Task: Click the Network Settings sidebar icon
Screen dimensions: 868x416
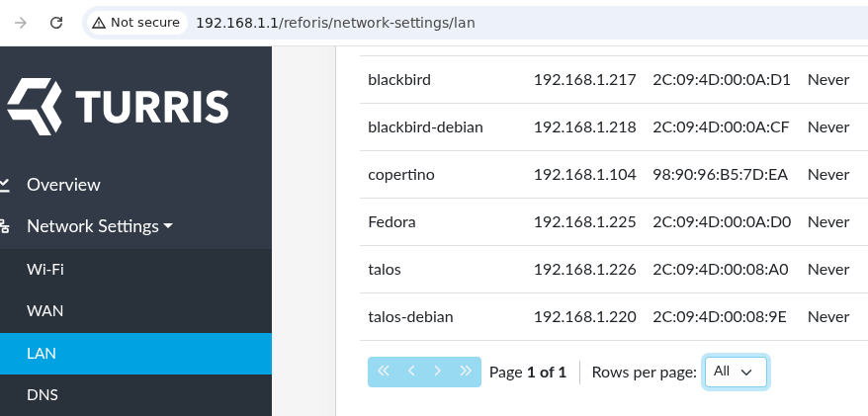Action: (x=5, y=226)
